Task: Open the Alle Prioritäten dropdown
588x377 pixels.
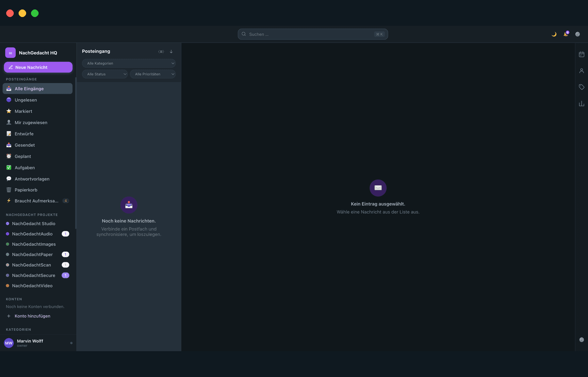Action: click(153, 74)
